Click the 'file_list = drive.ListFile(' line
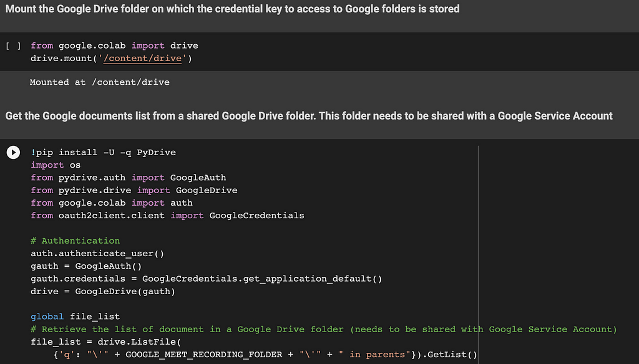This screenshot has width=639, height=364. point(106,342)
